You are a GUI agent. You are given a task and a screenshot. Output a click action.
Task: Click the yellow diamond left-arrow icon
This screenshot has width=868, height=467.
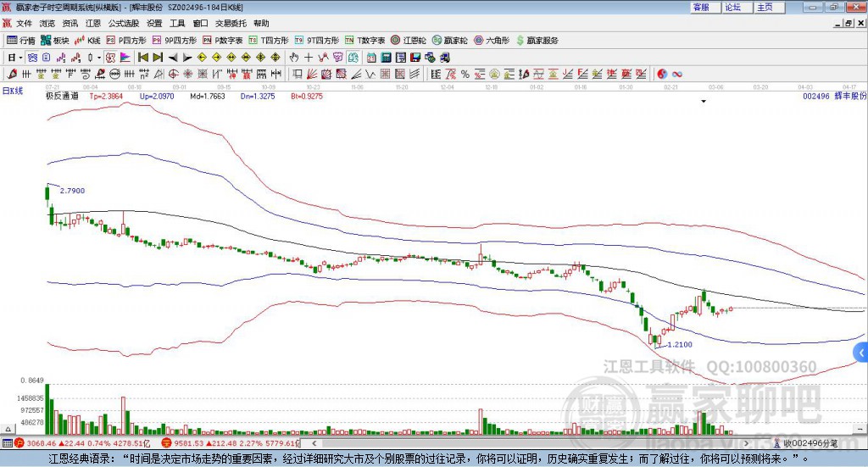(202, 58)
